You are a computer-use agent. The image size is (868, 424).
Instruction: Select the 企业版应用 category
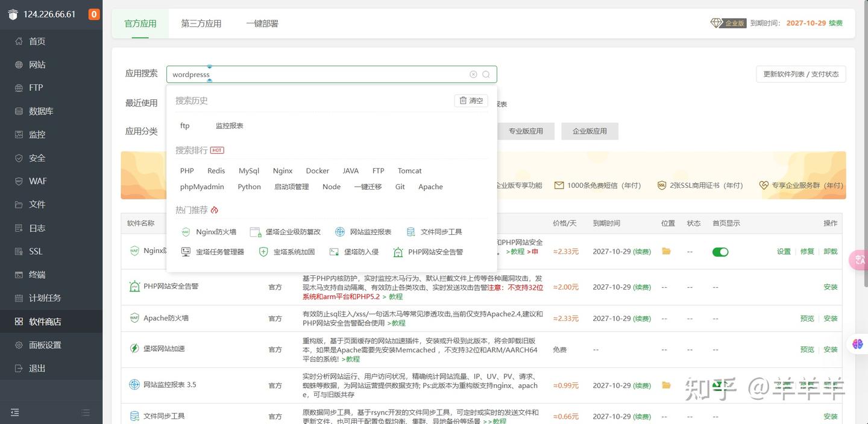(590, 131)
